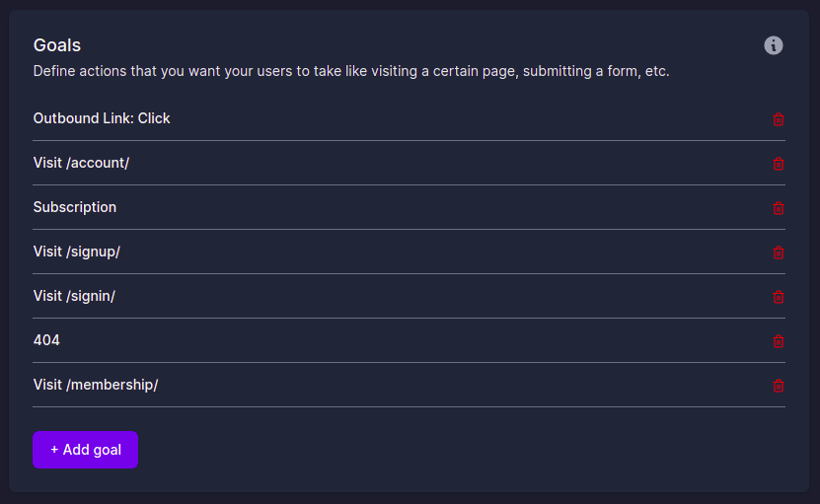
Task: Click the Visit /signin/ goal label
Action: (74, 297)
